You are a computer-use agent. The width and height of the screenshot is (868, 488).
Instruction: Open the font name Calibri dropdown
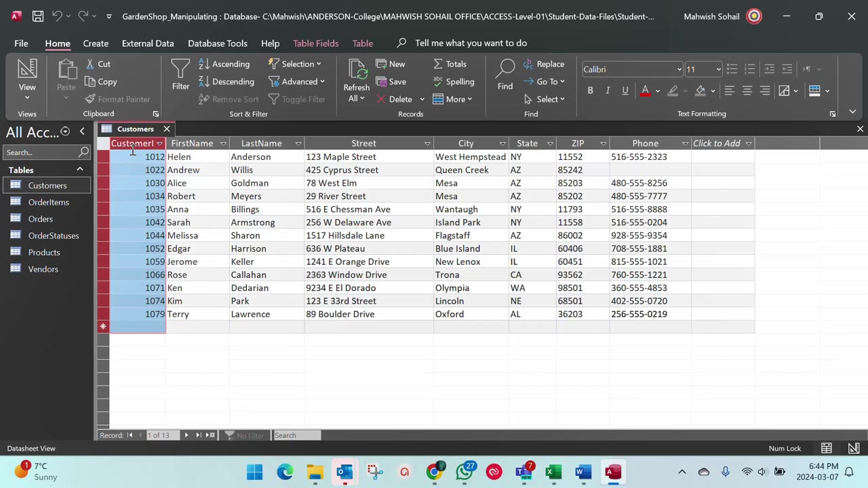(x=679, y=69)
